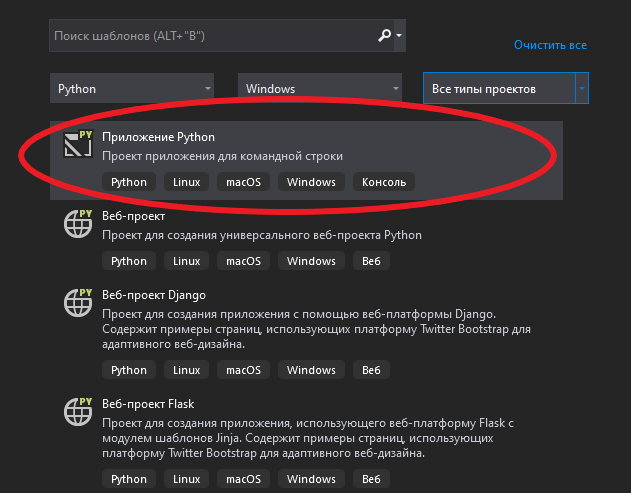The image size is (631, 493).
Task: Click the globe icon of Django project
Action: click(78, 302)
